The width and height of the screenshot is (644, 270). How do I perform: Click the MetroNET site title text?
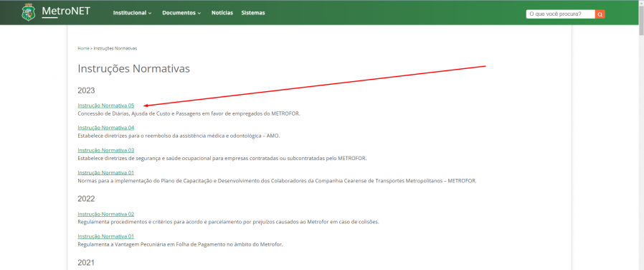(x=66, y=11)
